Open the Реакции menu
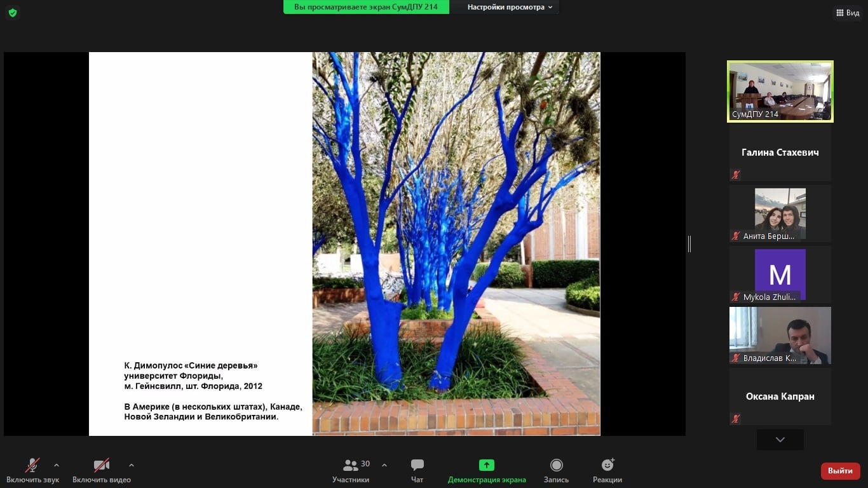 pos(607,471)
